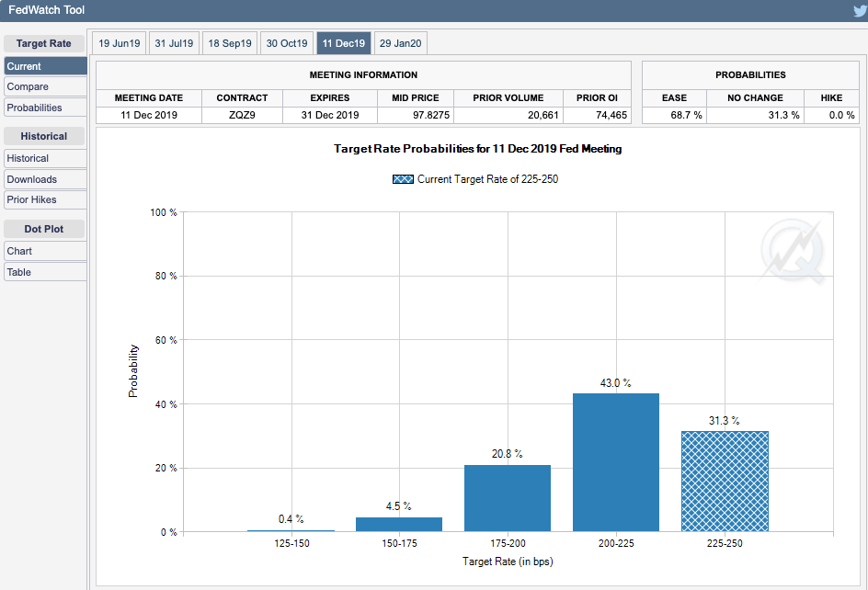Click the 200-225 bar at 43.0 %

point(616,462)
